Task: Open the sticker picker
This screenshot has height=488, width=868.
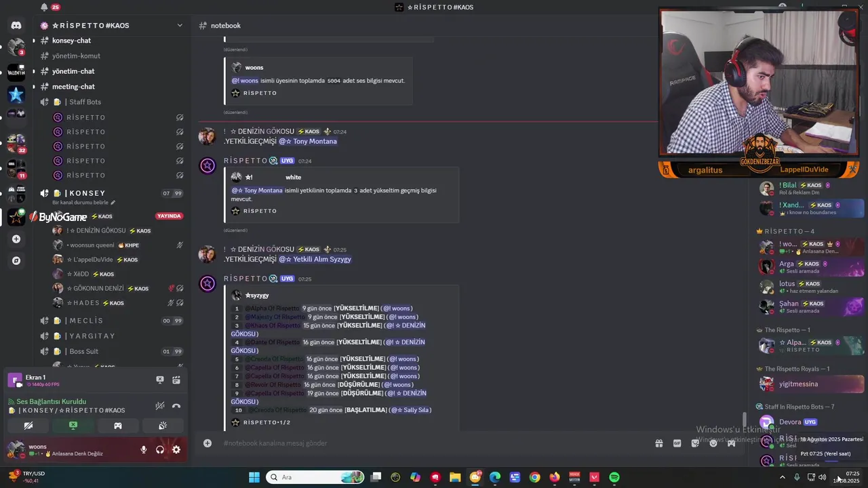Action: tap(695, 443)
